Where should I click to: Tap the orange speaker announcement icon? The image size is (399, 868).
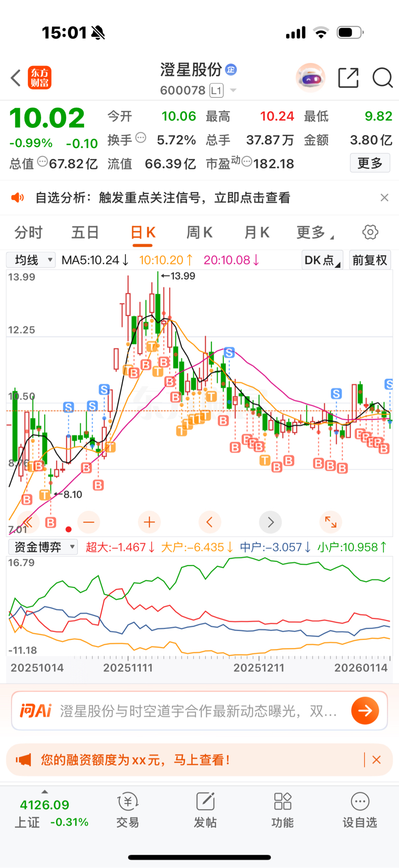(x=18, y=198)
